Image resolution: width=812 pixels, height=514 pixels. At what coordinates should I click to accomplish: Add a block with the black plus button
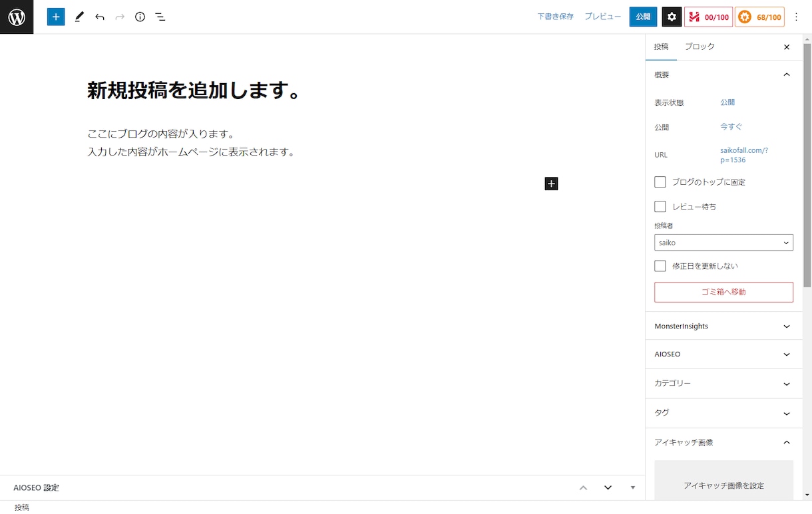click(551, 184)
